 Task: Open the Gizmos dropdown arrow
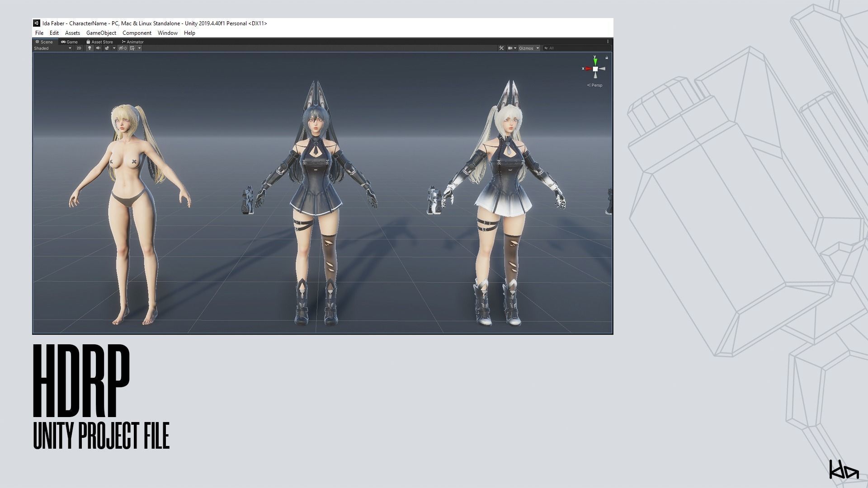pyautogui.click(x=538, y=48)
